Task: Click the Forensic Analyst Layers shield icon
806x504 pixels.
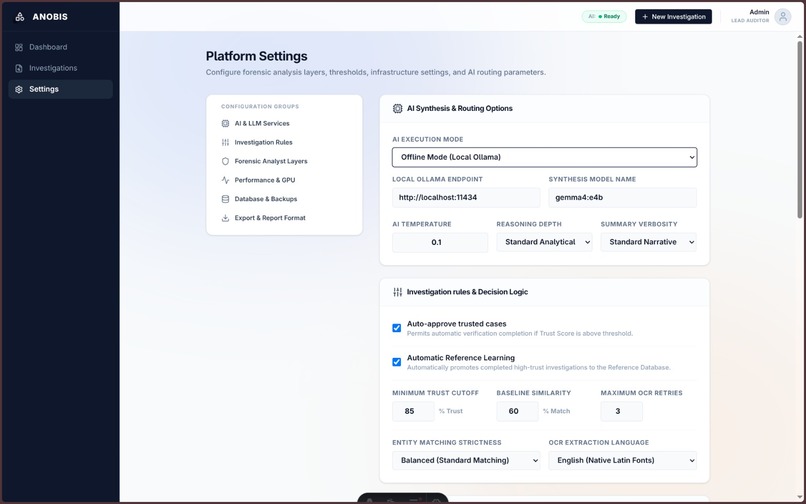Action: pos(225,161)
